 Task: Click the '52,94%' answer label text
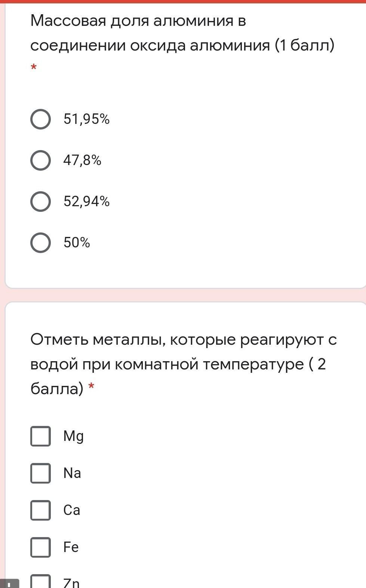coord(86,201)
